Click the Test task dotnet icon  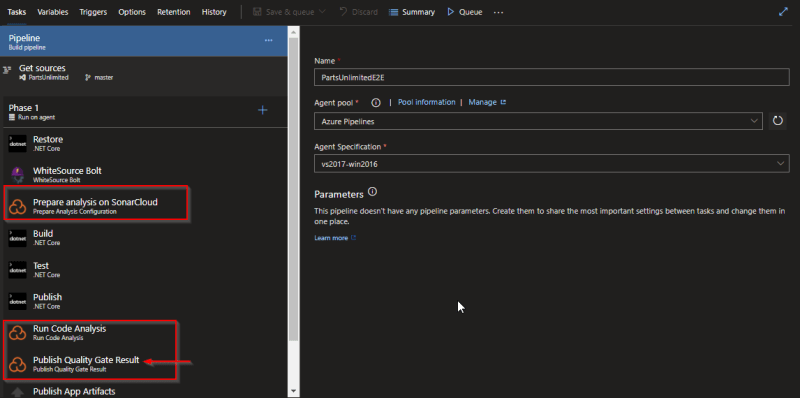coord(18,270)
